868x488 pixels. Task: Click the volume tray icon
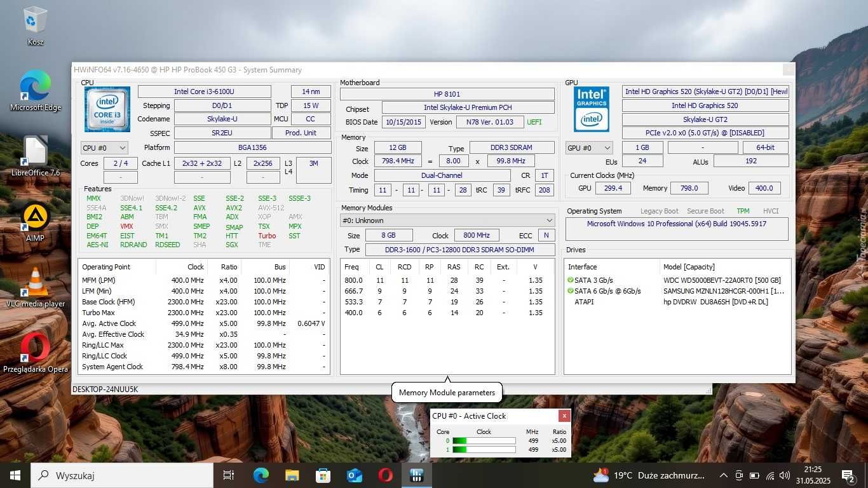click(x=785, y=475)
